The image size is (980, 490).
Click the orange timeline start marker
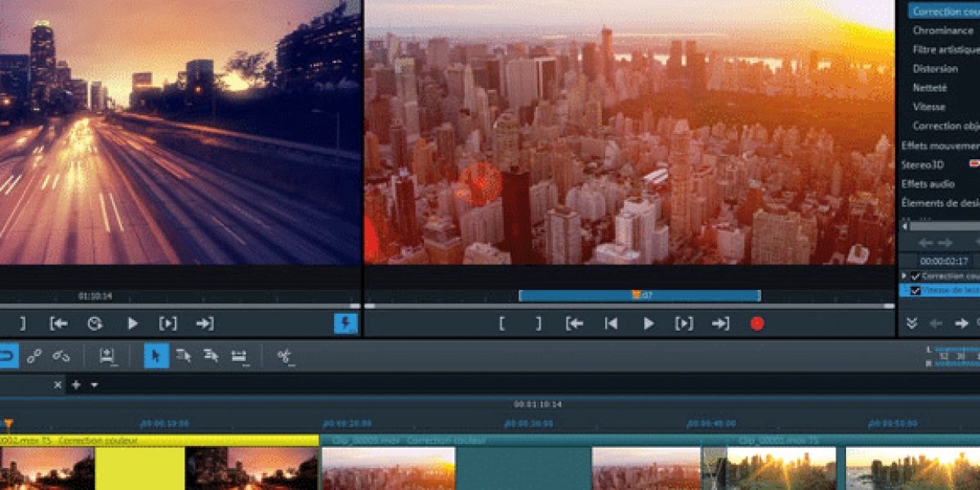9,424
